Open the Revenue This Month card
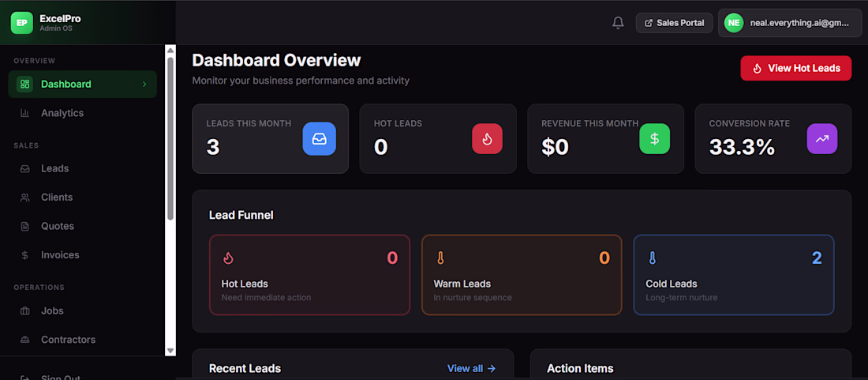868x380 pixels. (605, 138)
